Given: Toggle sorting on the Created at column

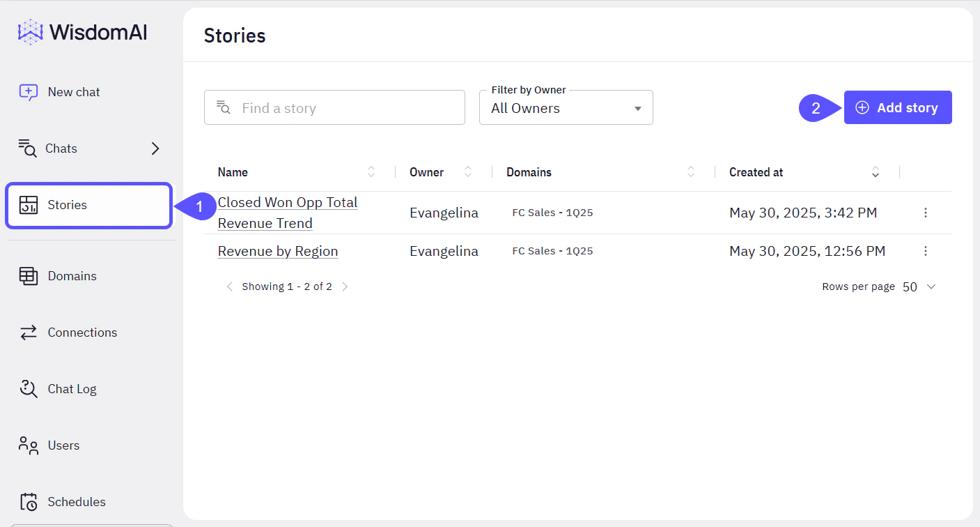Looking at the screenshot, I should pyautogui.click(x=875, y=171).
